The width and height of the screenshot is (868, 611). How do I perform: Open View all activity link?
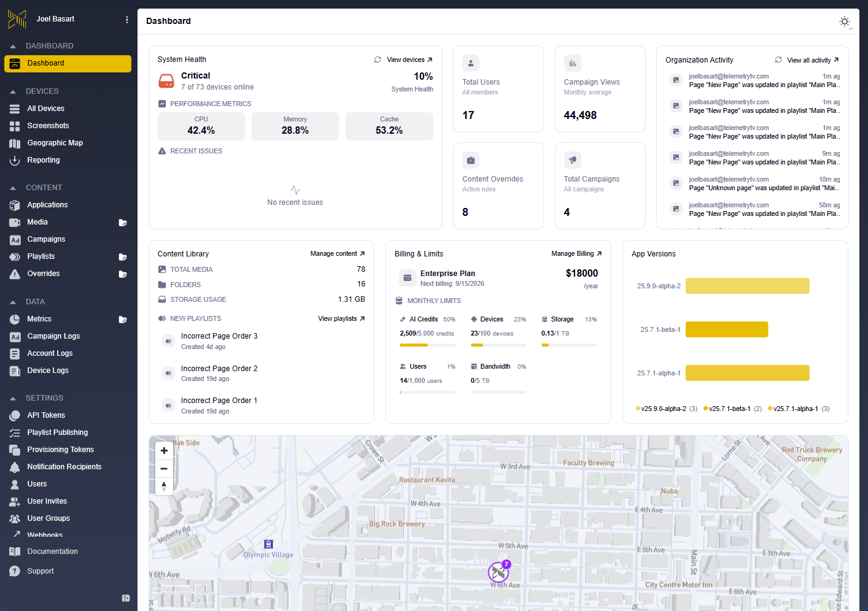pos(813,61)
